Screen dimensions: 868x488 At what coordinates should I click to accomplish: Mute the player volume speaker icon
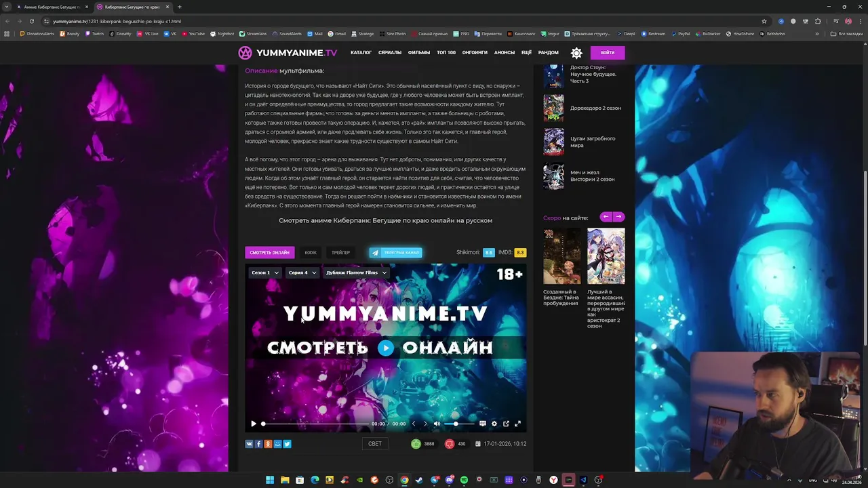pyautogui.click(x=437, y=424)
